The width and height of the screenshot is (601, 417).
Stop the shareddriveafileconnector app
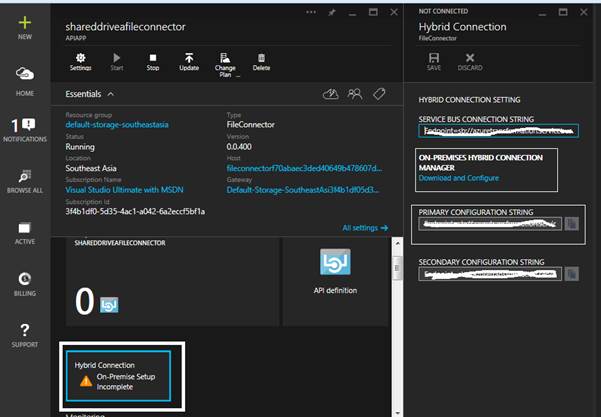[153, 62]
